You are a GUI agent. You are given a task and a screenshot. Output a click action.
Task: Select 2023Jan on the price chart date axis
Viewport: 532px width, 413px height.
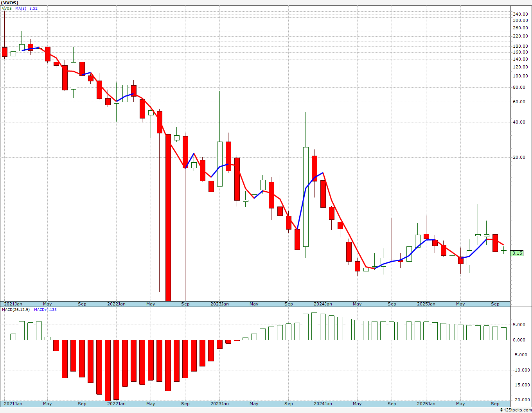219,304
